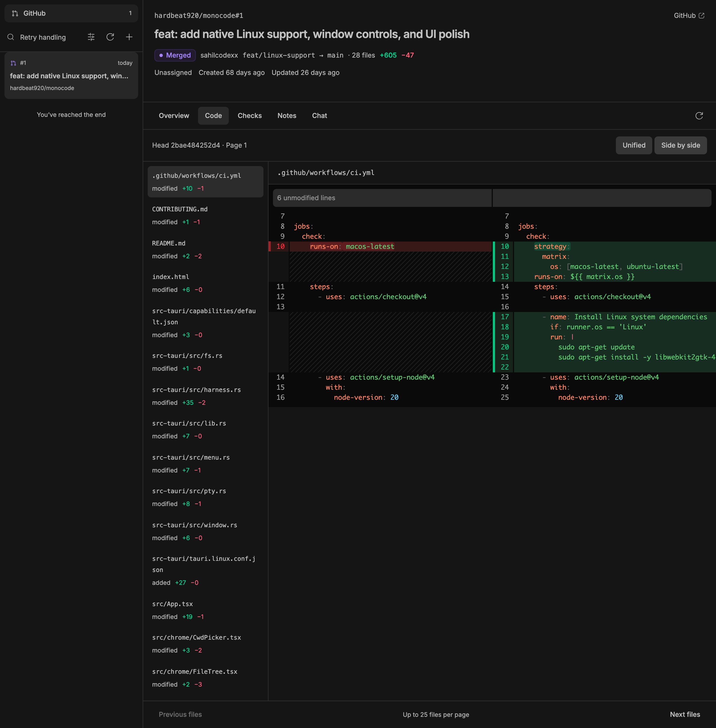Open src-tauri/src/menu.rs diff
The image size is (716, 728).
click(205, 464)
